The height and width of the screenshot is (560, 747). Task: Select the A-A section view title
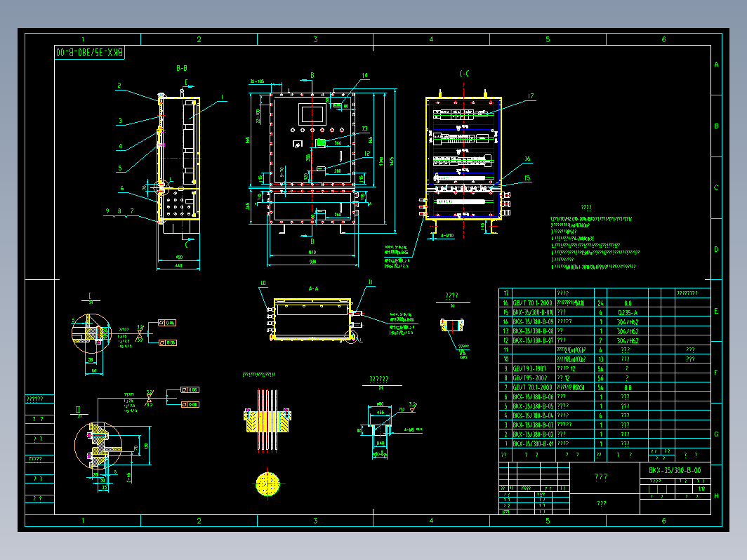[313, 288]
